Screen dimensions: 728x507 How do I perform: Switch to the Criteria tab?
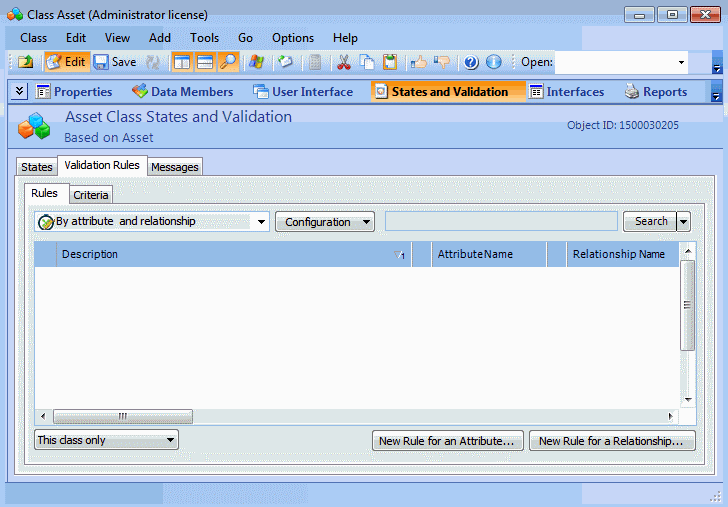pos(91,195)
